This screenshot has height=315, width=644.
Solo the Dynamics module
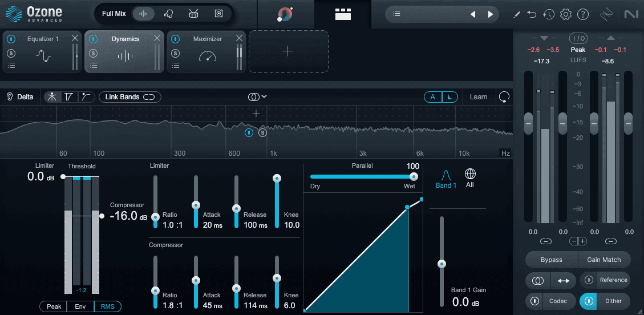pyautogui.click(x=94, y=53)
